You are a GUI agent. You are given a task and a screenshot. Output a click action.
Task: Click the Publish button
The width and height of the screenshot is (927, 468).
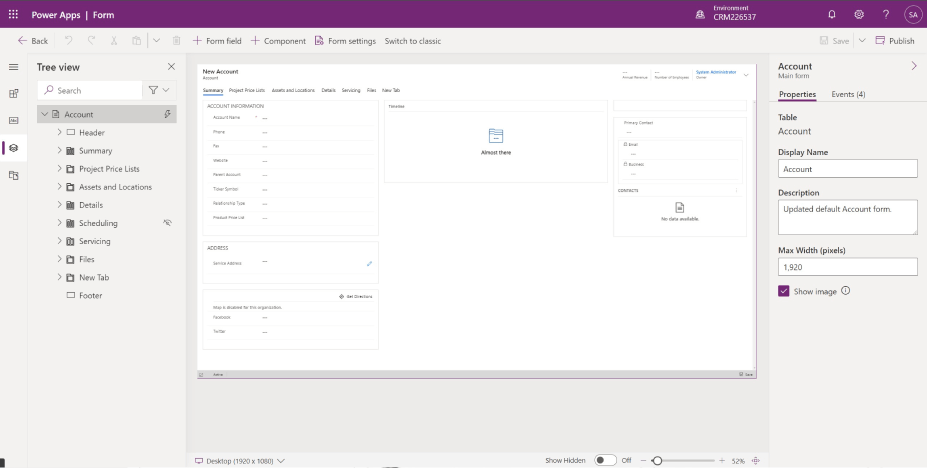click(895, 40)
